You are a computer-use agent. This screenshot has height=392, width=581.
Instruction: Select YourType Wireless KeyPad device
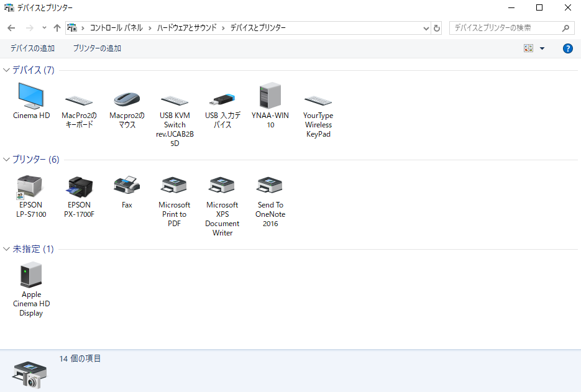coord(318,116)
